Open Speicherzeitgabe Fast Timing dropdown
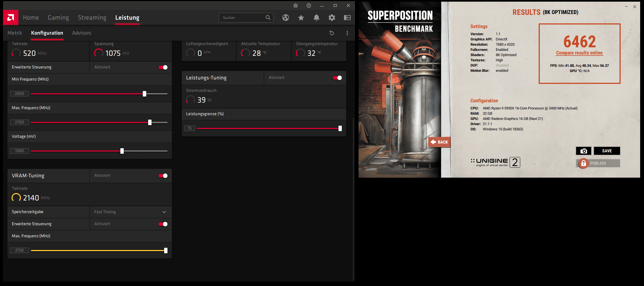 click(131, 212)
